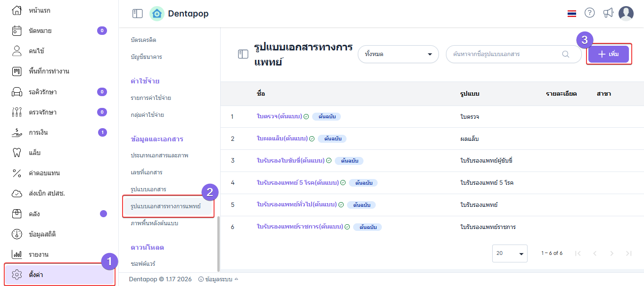The height and width of the screenshot is (286, 644).
Task: Click the เพิ่ม add button
Action: pos(608,54)
